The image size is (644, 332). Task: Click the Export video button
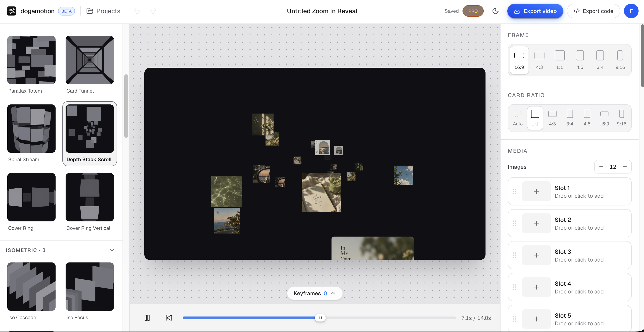pos(535,11)
